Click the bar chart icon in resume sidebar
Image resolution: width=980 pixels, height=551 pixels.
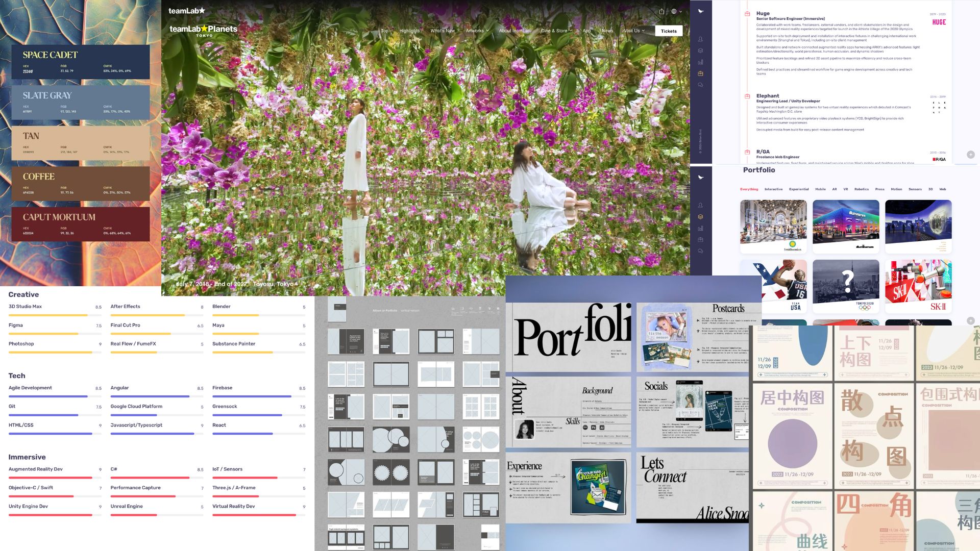(x=700, y=62)
